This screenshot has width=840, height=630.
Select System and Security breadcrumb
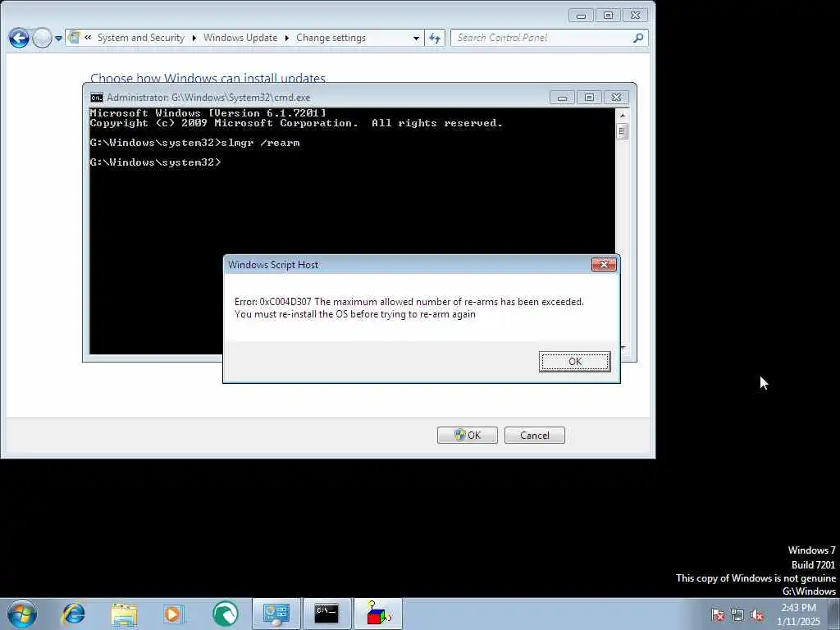click(141, 38)
